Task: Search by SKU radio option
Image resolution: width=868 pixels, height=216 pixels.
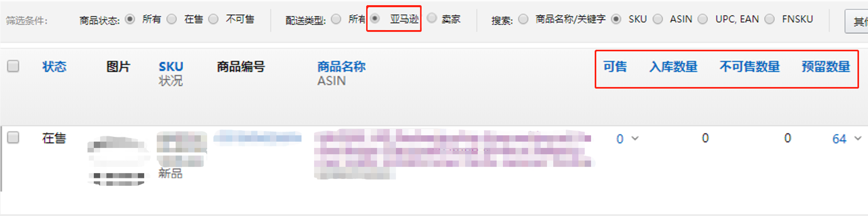Action: pos(616,19)
